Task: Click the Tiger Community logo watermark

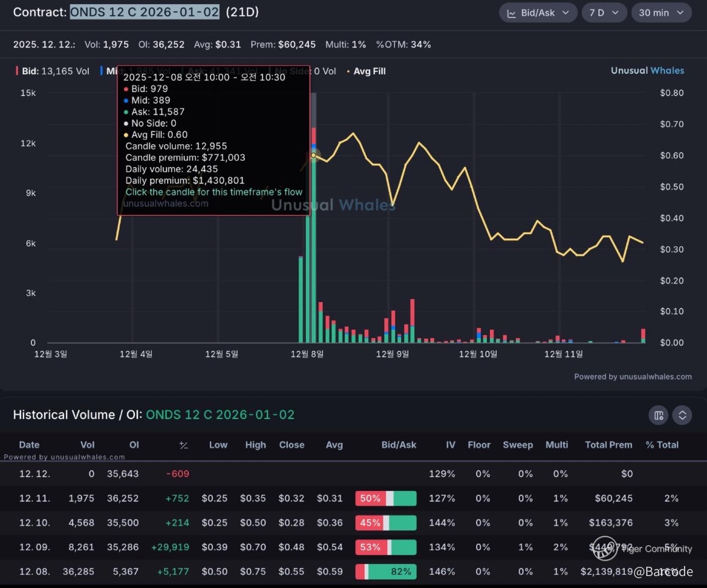Action: pyautogui.click(x=604, y=548)
